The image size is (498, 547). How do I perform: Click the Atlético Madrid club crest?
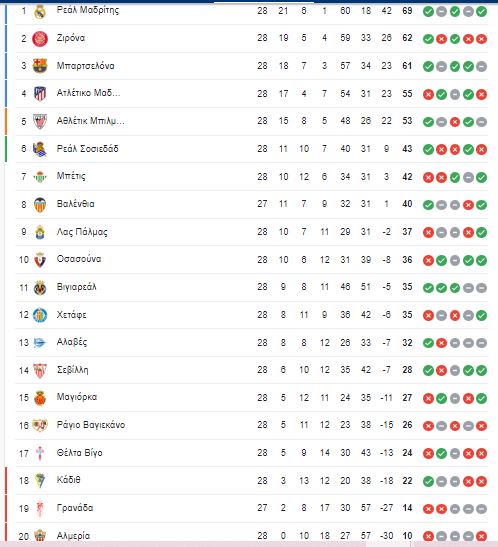(x=40, y=93)
